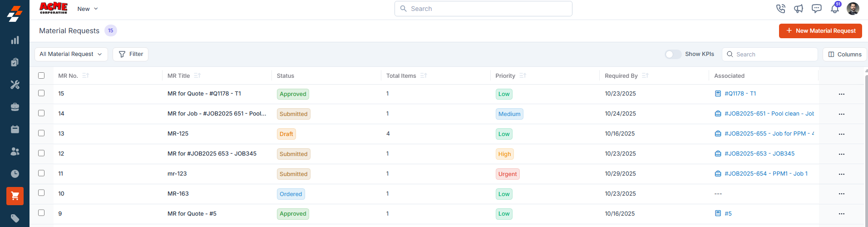Click the Draft status badge of MR-125

[286, 134]
